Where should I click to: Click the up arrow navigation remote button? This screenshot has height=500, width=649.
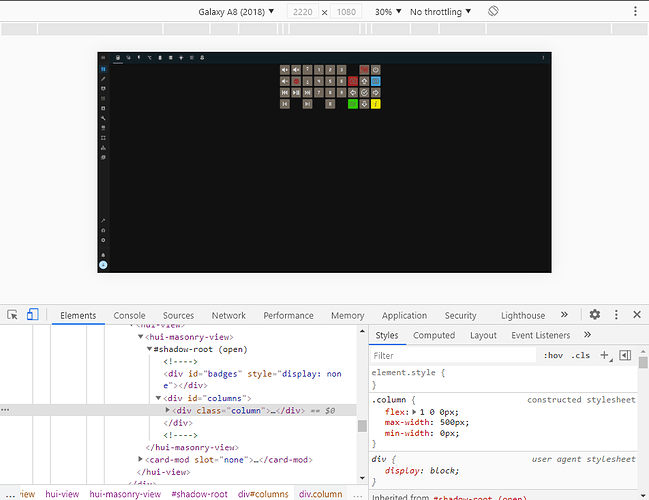[364, 81]
